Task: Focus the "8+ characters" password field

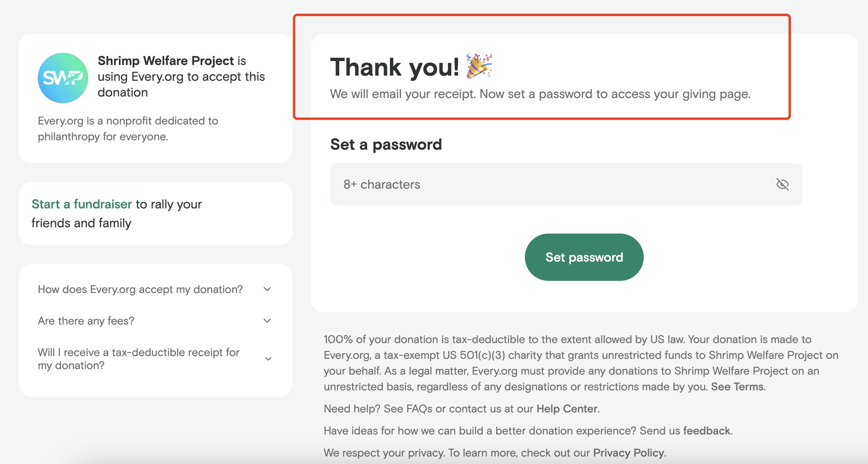Action: [551, 184]
